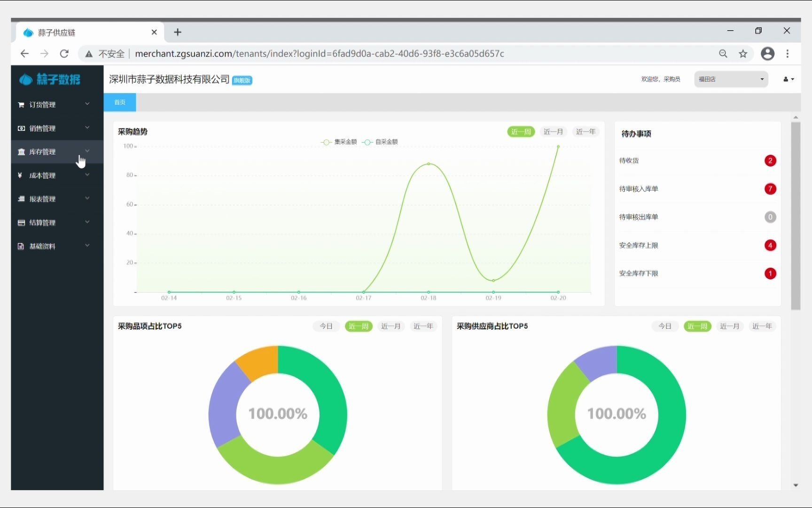
Task: Click the 安全库存上限 count badge 4
Action: [770, 245]
